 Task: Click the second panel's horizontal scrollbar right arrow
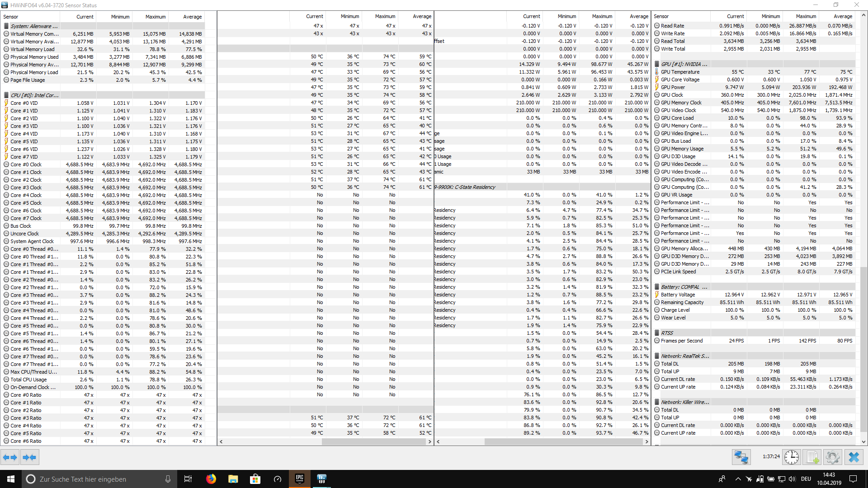click(429, 441)
